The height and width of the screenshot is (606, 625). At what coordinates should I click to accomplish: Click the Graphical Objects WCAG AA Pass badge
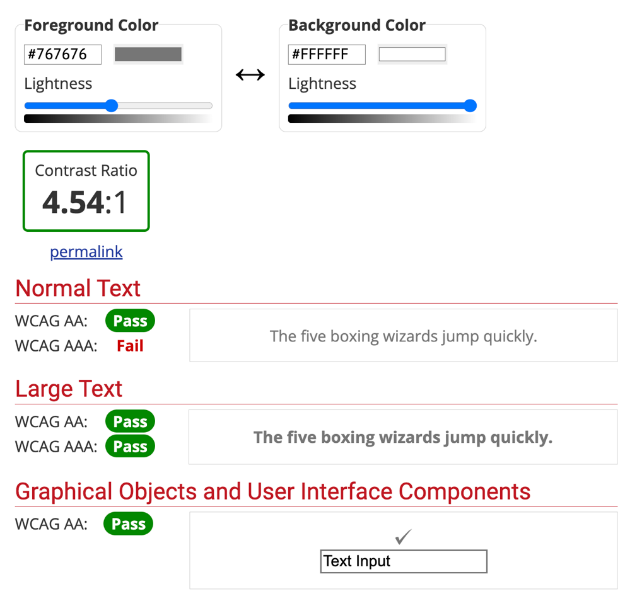click(128, 523)
